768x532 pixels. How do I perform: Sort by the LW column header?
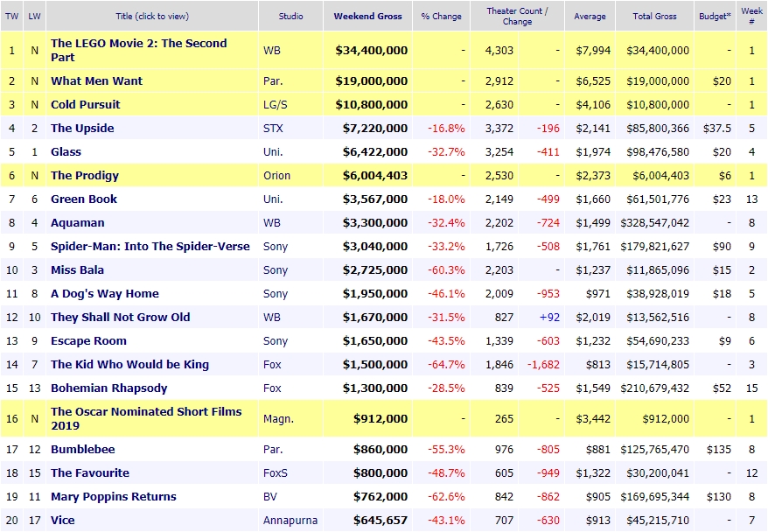click(34, 16)
